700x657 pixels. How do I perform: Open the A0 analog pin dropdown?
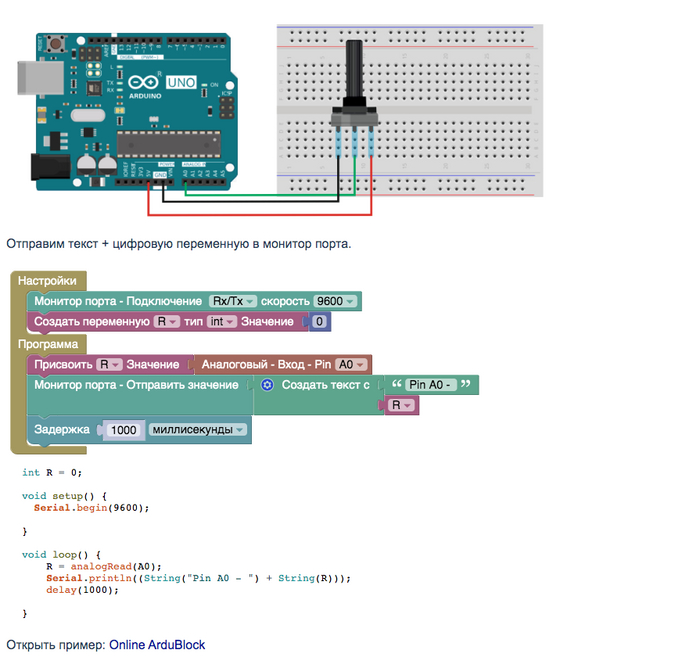click(x=351, y=365)
